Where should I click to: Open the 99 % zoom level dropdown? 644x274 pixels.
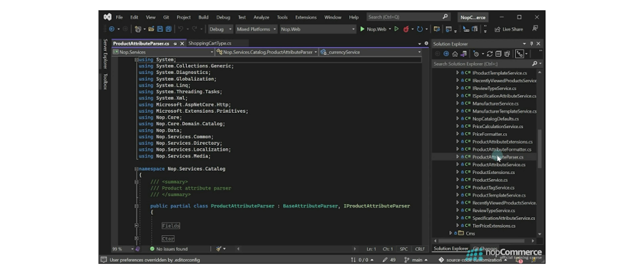click(123, 249)
